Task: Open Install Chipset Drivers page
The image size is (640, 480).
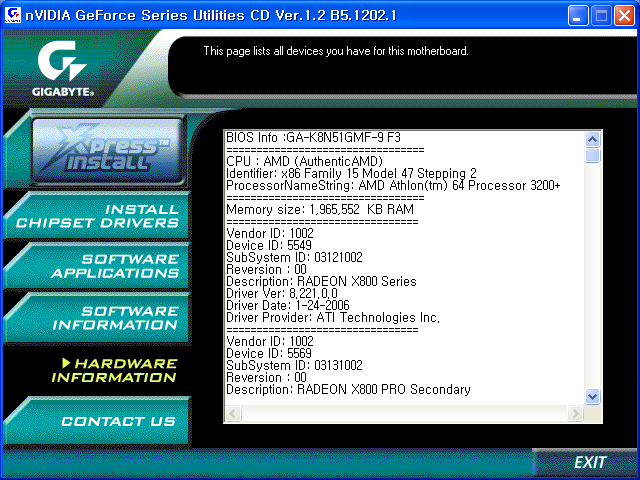Action: pos(97,216)
